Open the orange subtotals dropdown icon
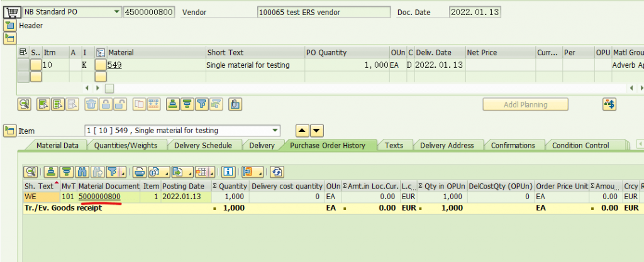644x262 pixels. 253,172
